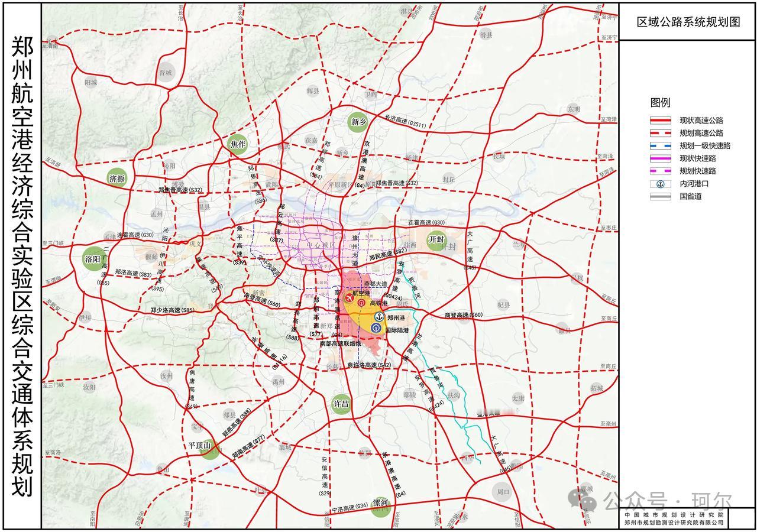Click the 安信高速 (S29) road label
Screen dimensions: 757x532
point(325,476)
